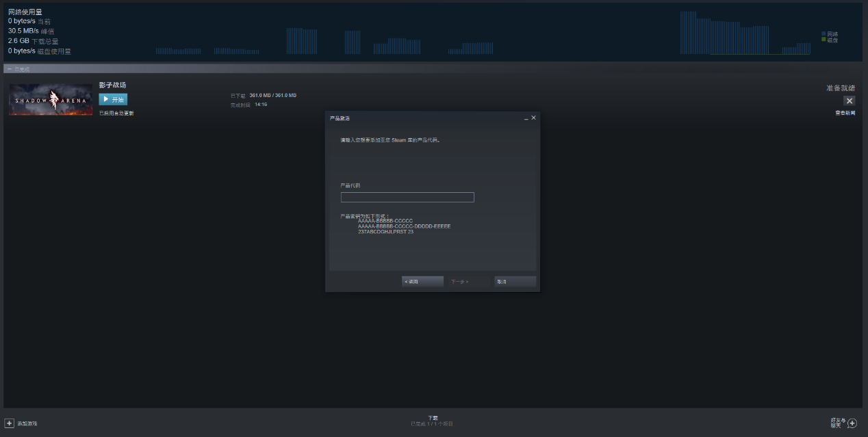Screen dimensions: 868x437
Task: Click the green 磁盘 legend square
Action: [824, 40]
